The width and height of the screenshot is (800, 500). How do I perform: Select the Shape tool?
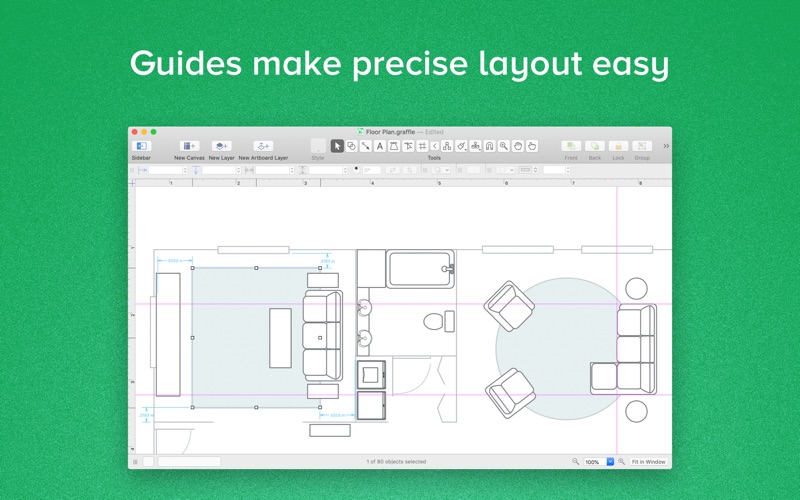pos(352,146)
